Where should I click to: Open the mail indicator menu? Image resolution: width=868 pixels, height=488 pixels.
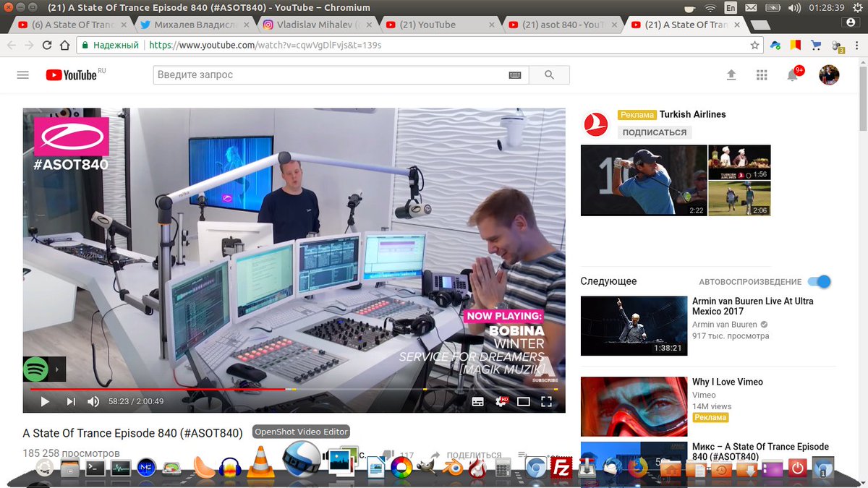[752, 8]
